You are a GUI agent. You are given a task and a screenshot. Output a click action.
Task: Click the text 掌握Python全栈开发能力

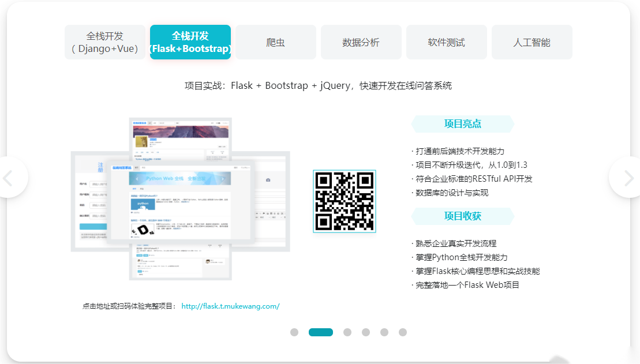(462, 257)
